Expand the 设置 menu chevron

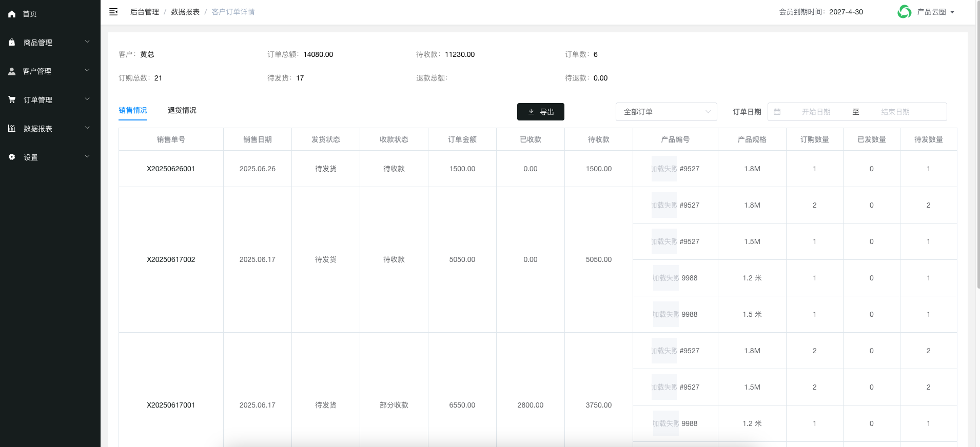[87, 157]
